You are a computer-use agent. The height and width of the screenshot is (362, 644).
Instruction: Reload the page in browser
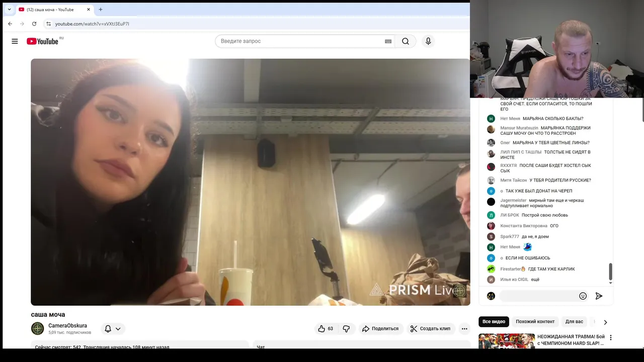pos(34,24)
